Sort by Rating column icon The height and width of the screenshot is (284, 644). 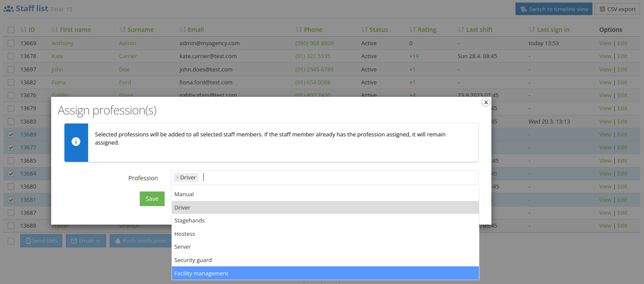coord(413,30)
